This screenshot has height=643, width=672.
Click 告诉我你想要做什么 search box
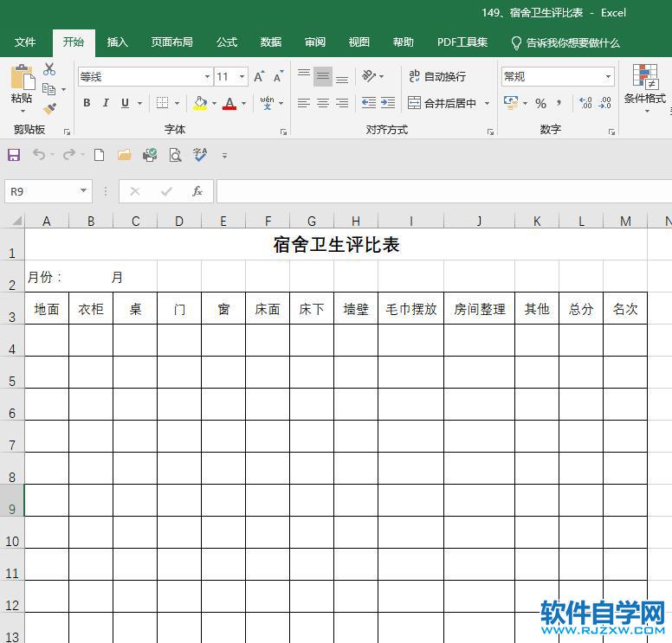coord(565,43)
